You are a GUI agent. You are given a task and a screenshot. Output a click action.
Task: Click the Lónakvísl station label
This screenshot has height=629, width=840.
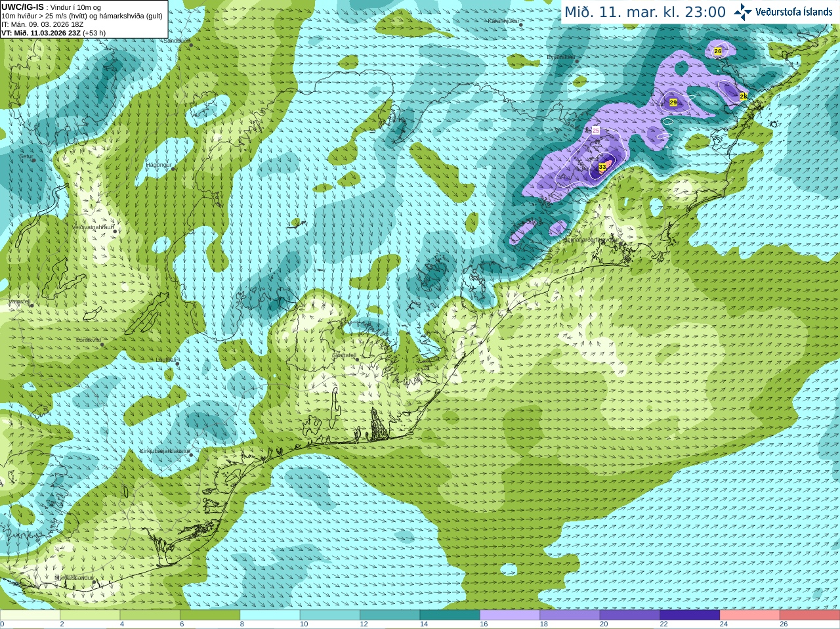pyautogui.click(x=88, y=340)
